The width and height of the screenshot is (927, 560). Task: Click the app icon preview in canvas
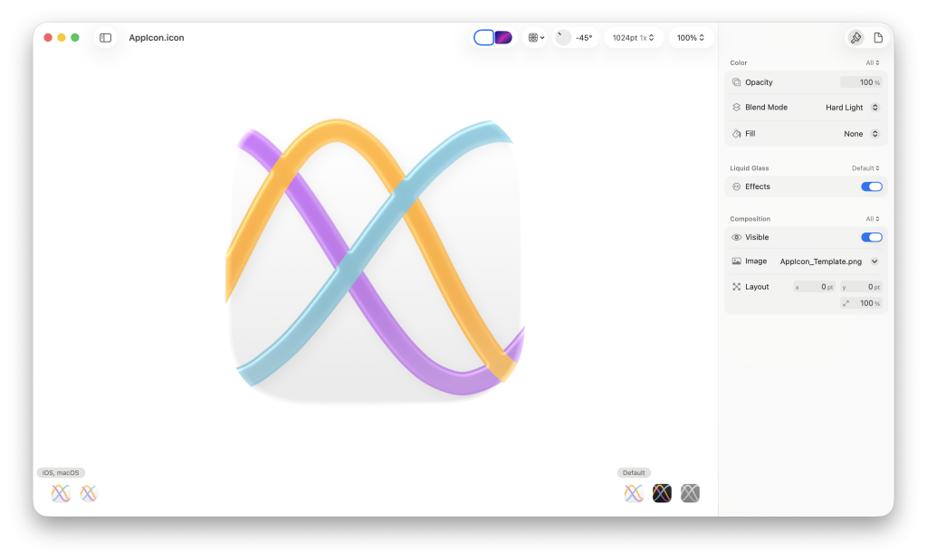click(x=376, y=260)
